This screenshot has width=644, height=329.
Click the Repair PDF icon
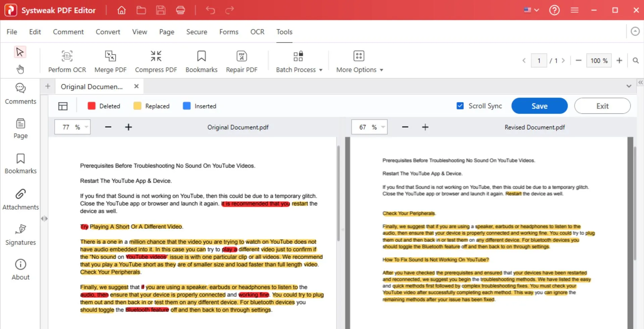tap(242, 56)
